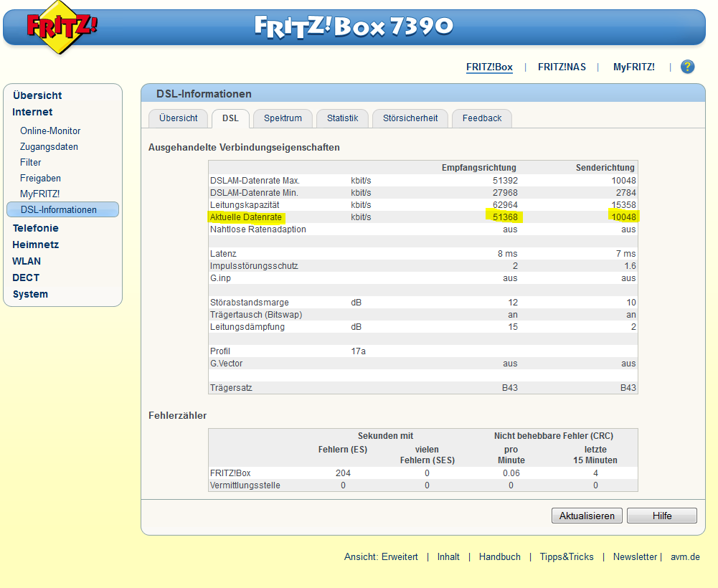
Task: Click the DSL-Informationen panel title
Action: (x=204, y=94)
